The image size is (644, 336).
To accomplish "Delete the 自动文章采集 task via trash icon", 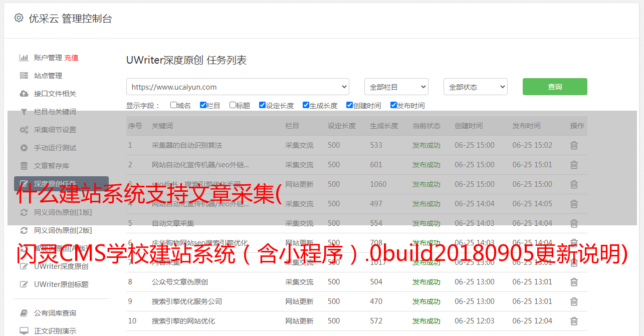I will click(574, 223).
